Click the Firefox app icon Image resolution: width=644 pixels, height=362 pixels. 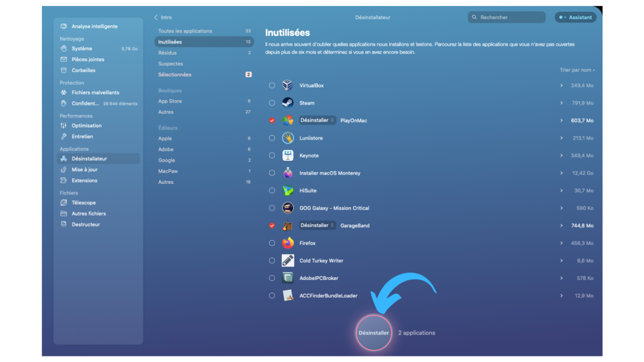288,243
